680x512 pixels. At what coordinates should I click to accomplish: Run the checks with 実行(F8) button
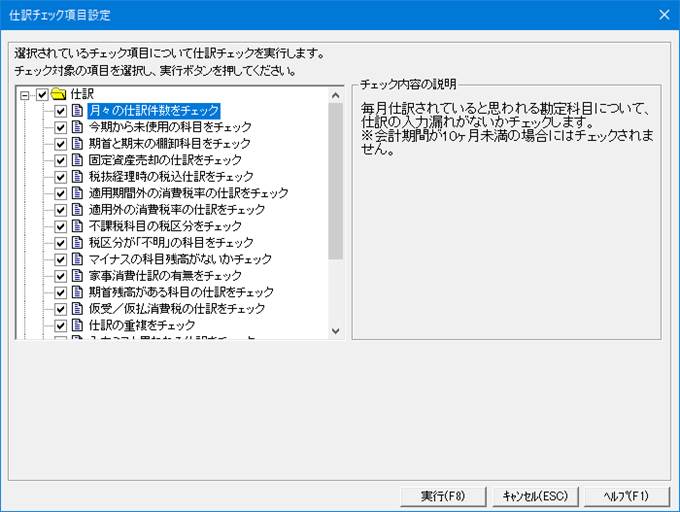tap(443, 496)
